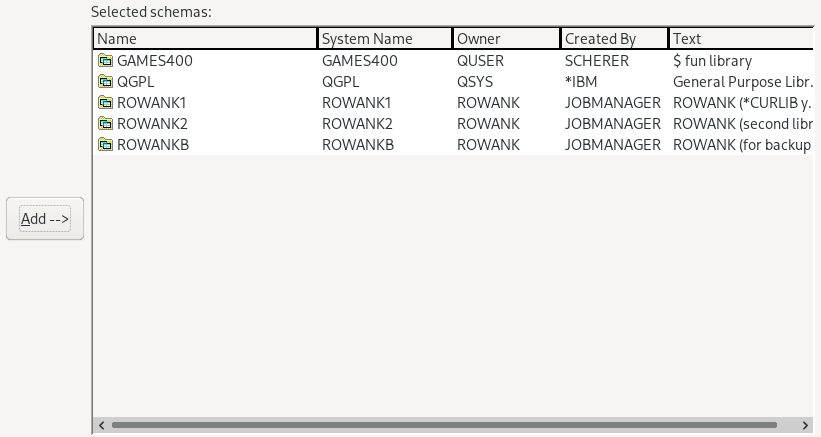Select the QGPL row by name
Viewport: 821px width, 437px height.
[135, 82]
